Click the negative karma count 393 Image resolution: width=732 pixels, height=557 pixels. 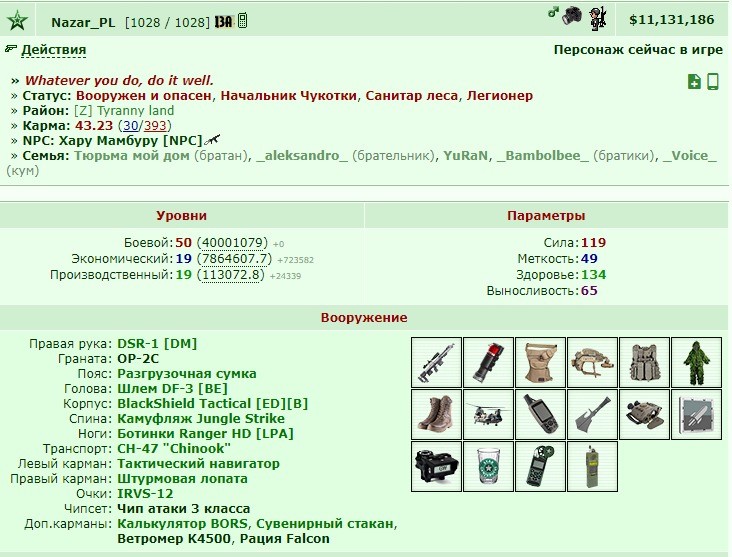coord(155,126)
